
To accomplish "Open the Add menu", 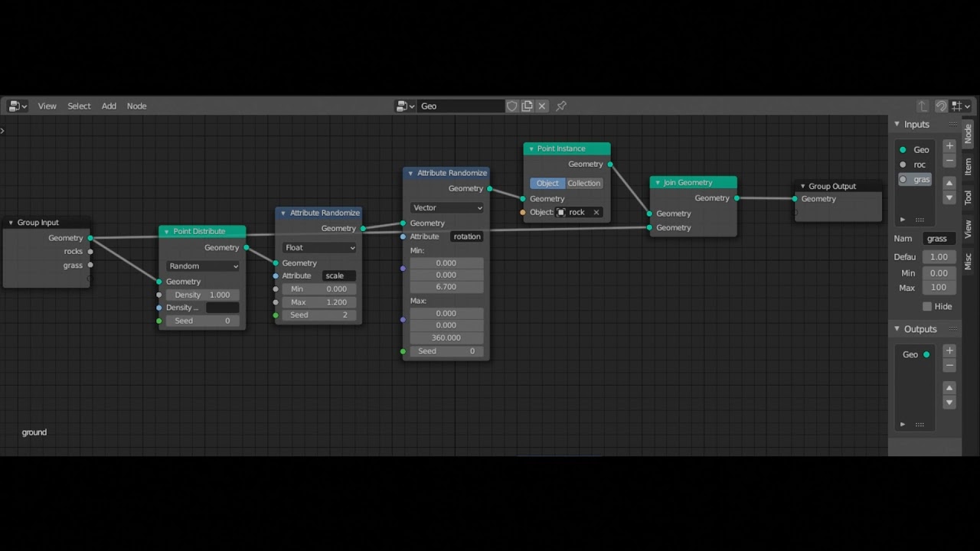I will click(109, 106).
